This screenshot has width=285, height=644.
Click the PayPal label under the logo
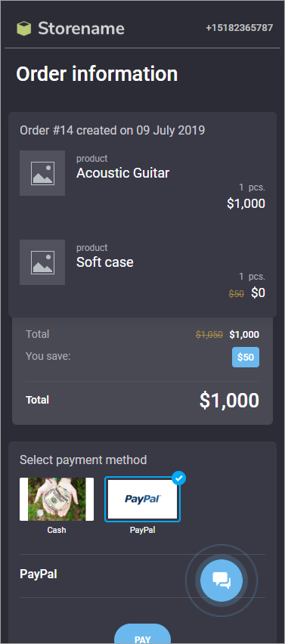point(142,530)
